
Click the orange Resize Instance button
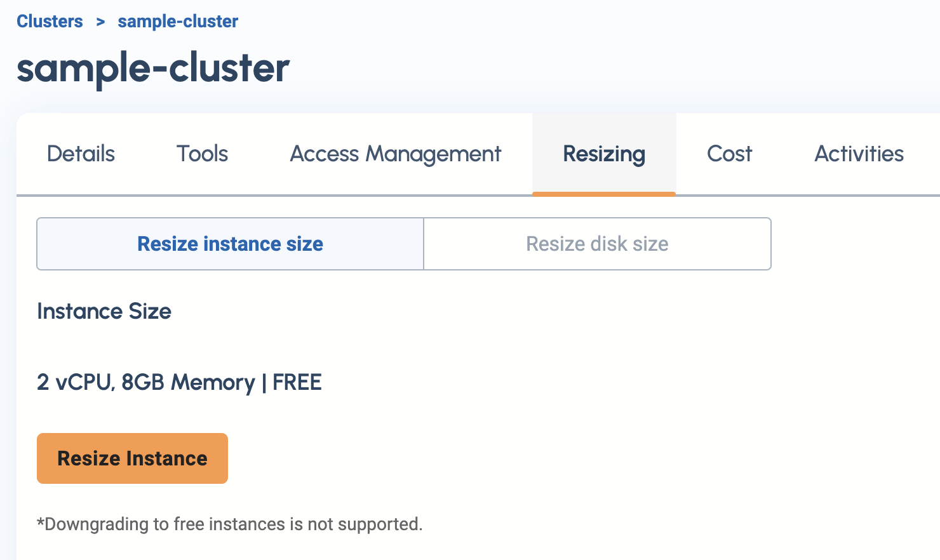tap(132, 458)
